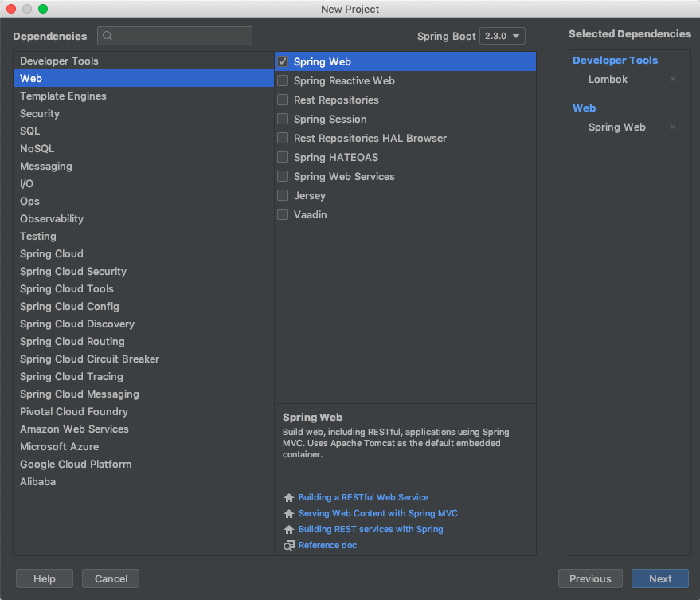Select Spring Cloud Config category
Image resolution: width=700 pixels, height=600 pixels.
point(143,307)
